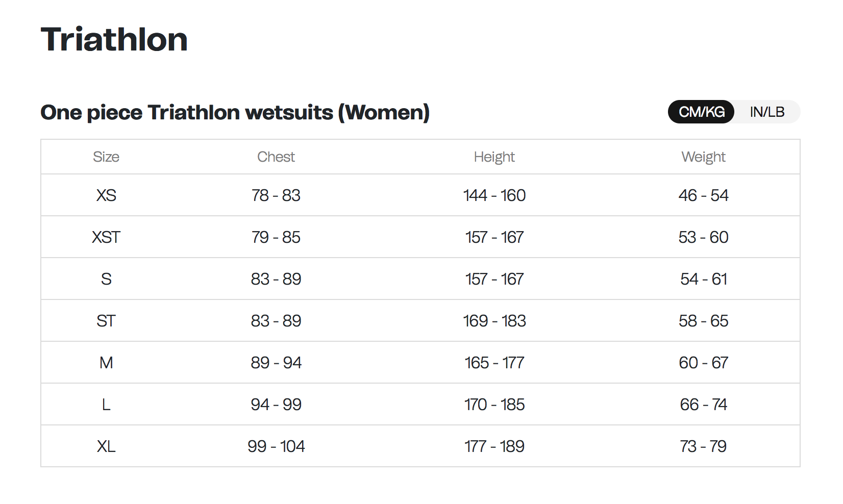This screenshot has height=504, width=843.
Task: Click the 60 - 67 weight cell
Action: tap(703, 363)
